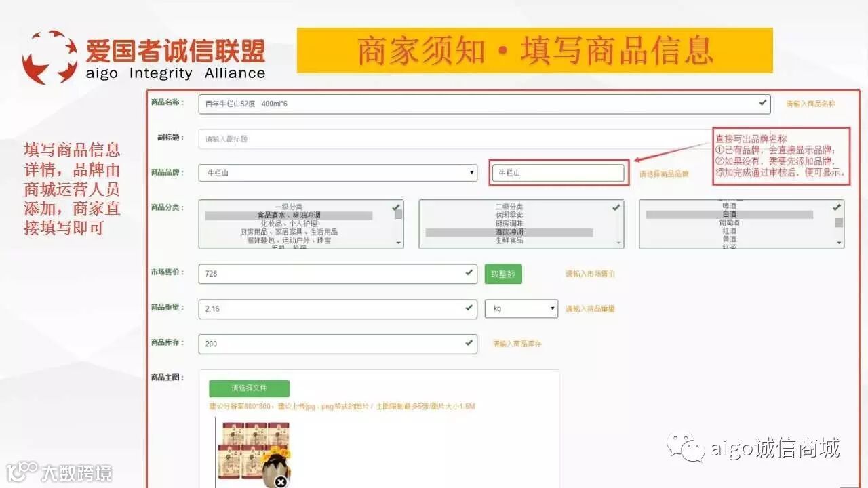Viewport: 868px width, 488px height.
Task: Click the uploaded Niulanshan product thumbnail
Action: click(254, 453)
